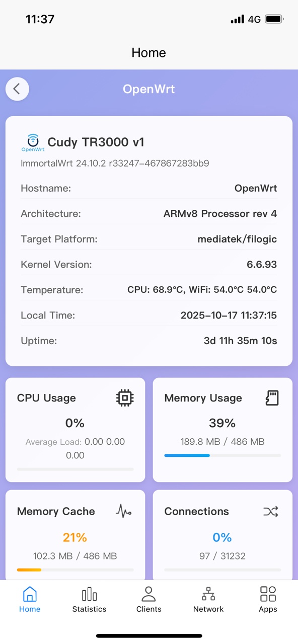The image size is (298, 644).
Task: Click the memory card icon on Memory Usage
Action: [x=271, y=397]
